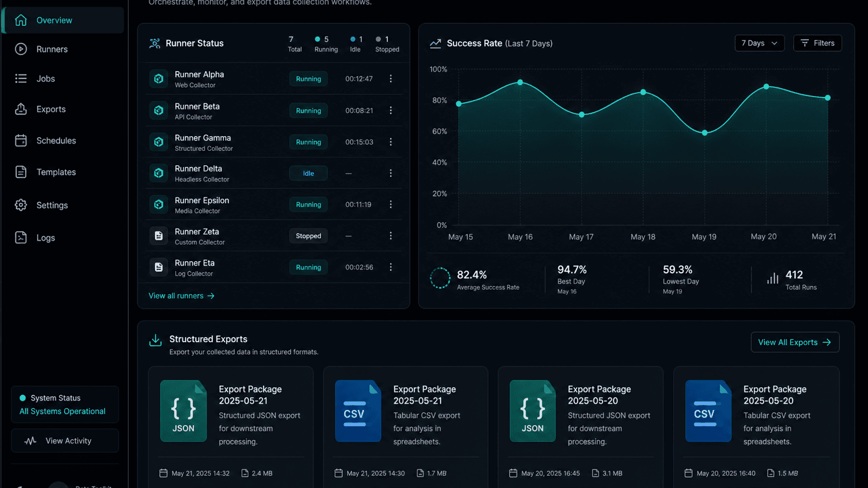Viewport: 868px width, 488px height.
Task: Click the View Activity button
Action: pyautogui.click(x=65, y=441)
